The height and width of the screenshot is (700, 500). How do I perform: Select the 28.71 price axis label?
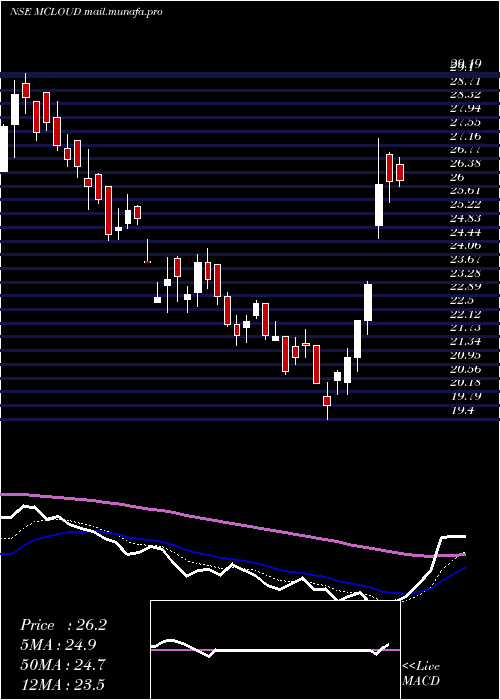pos(465,82)
